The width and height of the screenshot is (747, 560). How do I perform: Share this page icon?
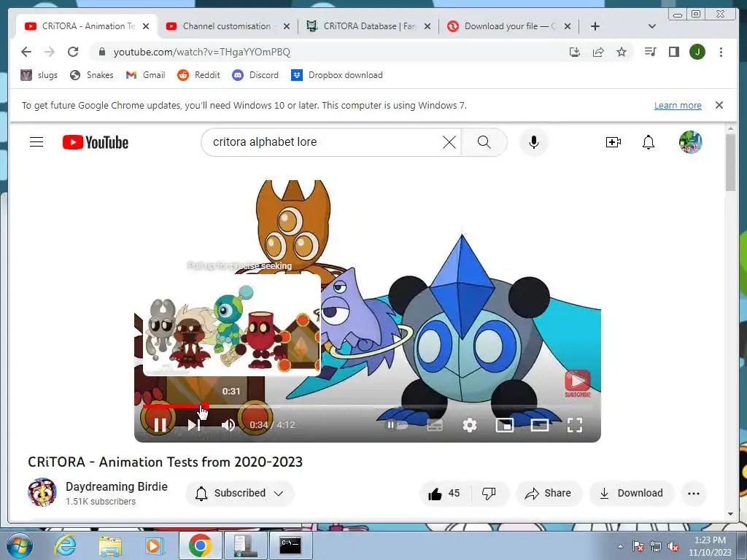pyautogui.click(x=598, y=52)
